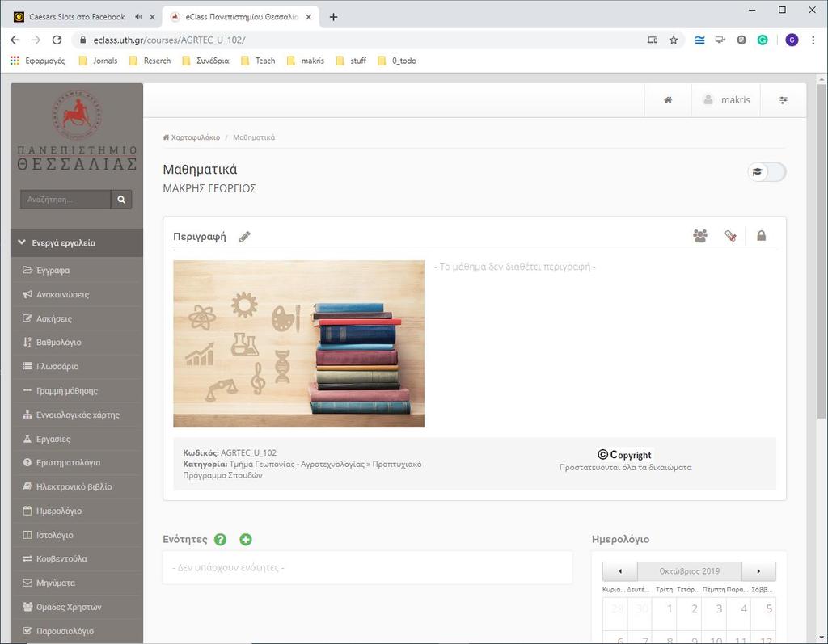
Task: Click the lock icon for course access
Action: (761, 236)
